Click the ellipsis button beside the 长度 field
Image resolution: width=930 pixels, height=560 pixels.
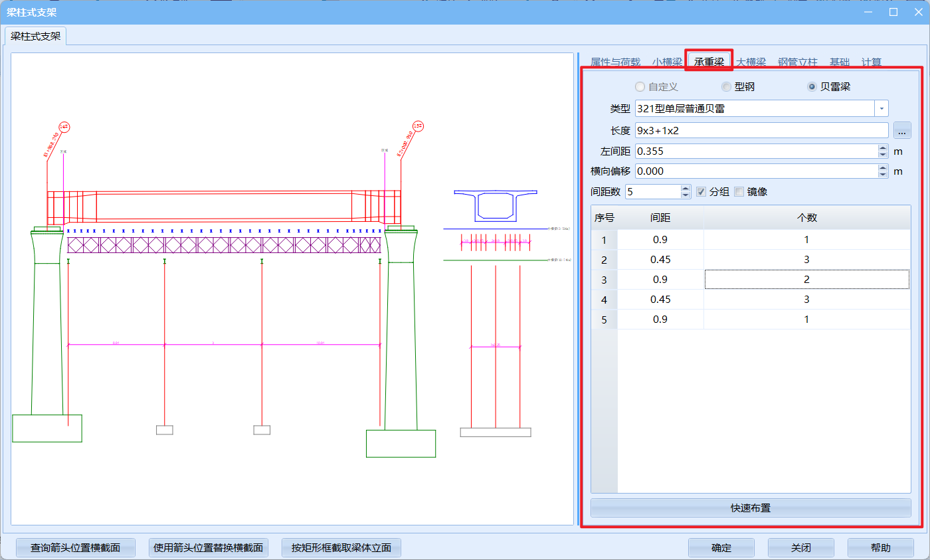[901, 130]
